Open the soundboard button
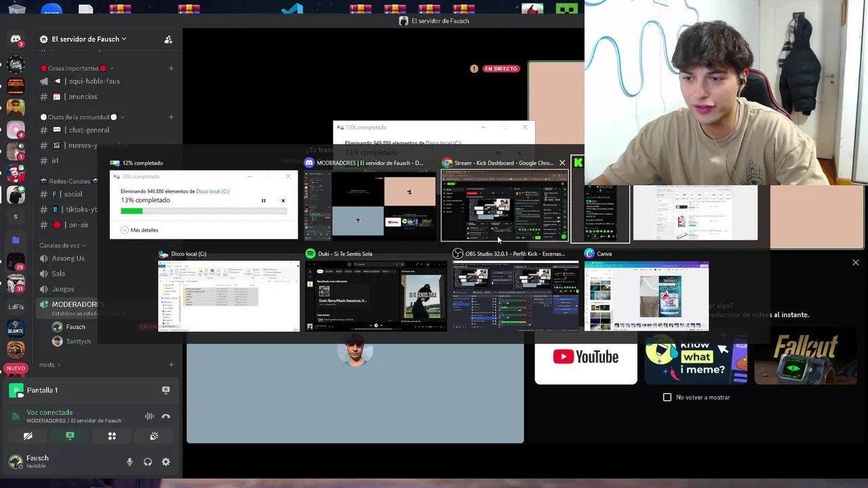The image size is (868, 488). coord(154,436)
